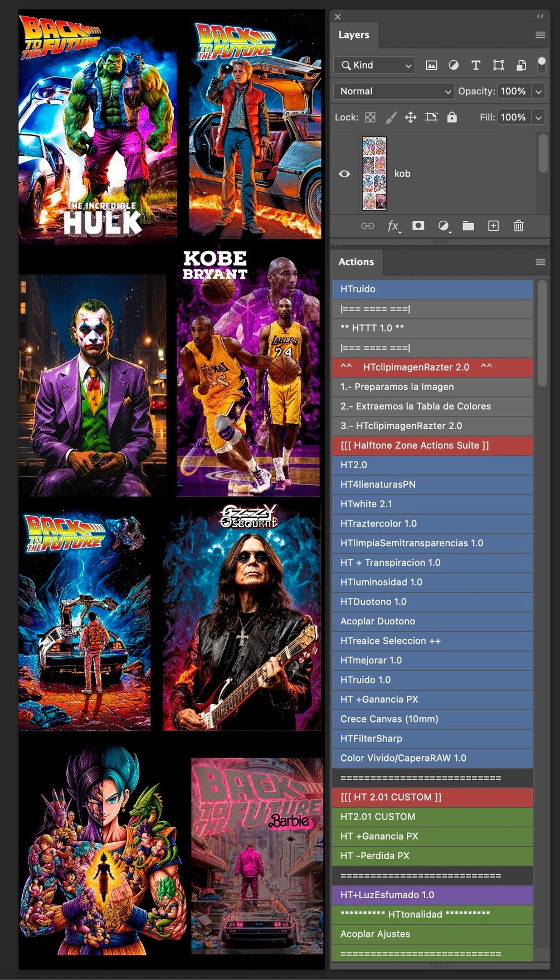Run the HTmejorar 1.0 action

[x=432, y=660]
